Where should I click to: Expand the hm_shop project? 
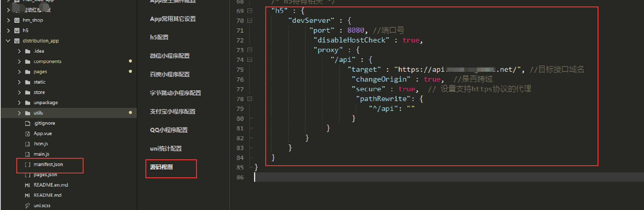point(8,20)
